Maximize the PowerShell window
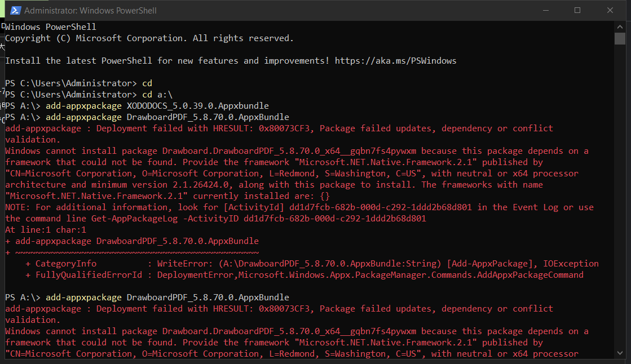 [577, 10]
